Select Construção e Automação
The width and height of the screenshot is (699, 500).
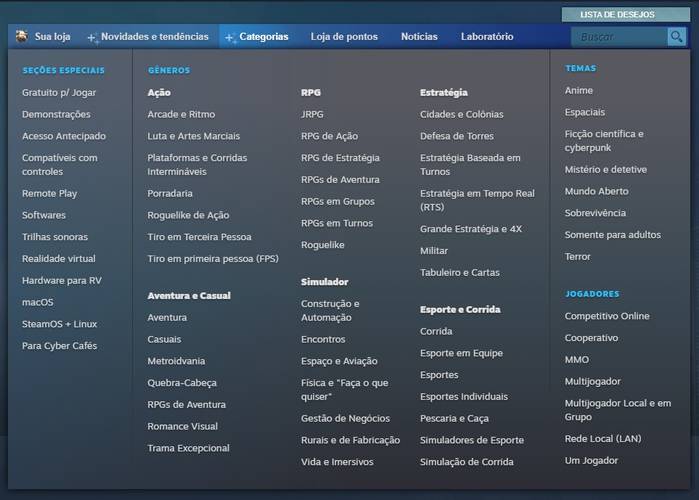point(330,311)
